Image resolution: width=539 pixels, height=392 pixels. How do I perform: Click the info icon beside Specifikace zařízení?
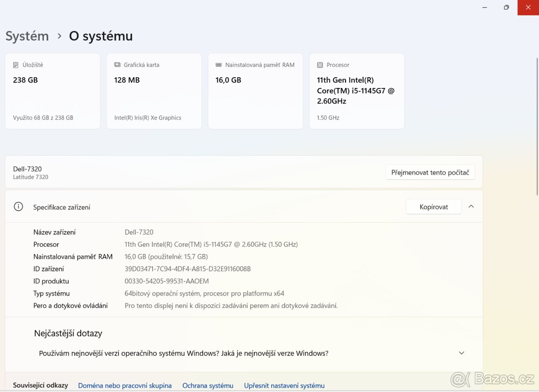pos(18,207)
